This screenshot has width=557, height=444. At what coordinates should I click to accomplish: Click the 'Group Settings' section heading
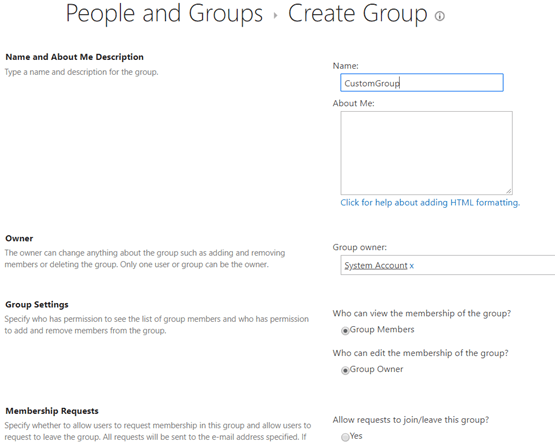(x=37, y=305)
